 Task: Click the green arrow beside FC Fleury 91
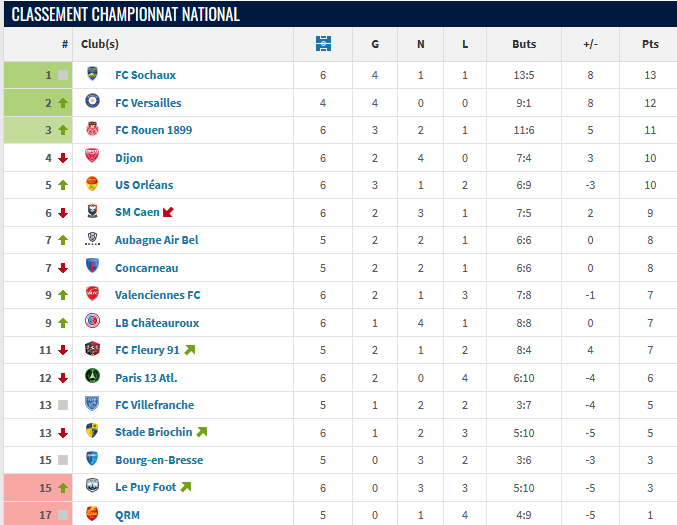tap(189, 350)
